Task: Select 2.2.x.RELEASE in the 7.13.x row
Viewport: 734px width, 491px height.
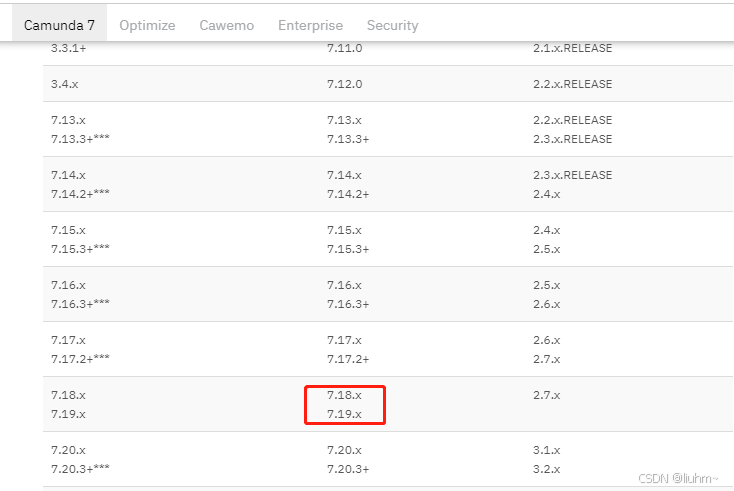Action: point(573,120)
